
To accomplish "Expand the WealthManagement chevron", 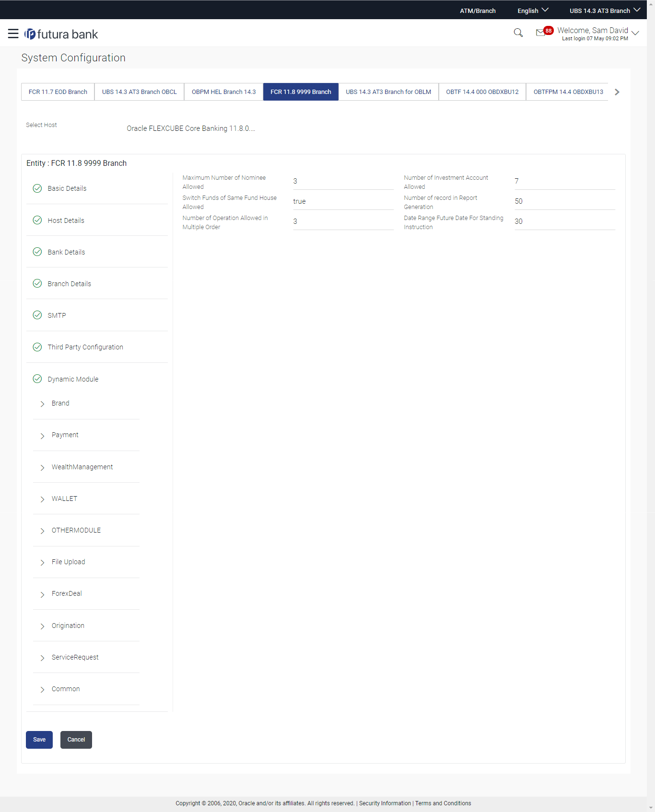I will pos(42,467).
